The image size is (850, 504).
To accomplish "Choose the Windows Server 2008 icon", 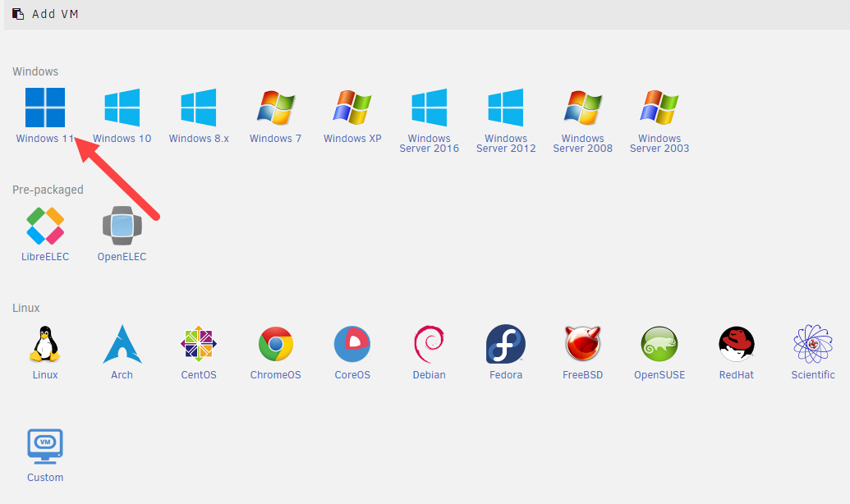I will (583, 108).
